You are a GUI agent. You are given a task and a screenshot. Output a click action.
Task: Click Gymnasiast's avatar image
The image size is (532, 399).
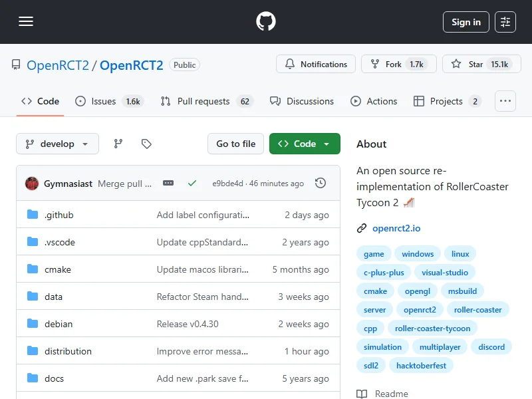[x=32, y=184]
